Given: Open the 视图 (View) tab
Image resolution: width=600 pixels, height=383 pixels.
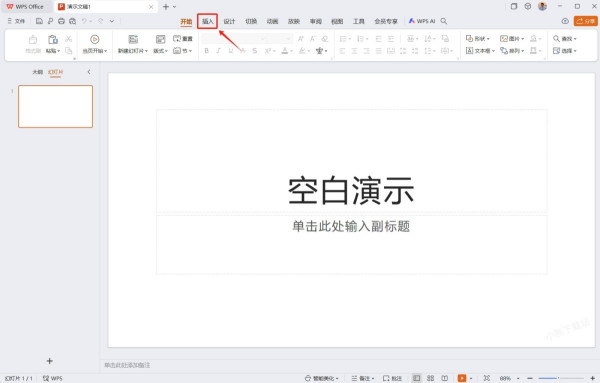Looking at the screenshot, I should point(337,21).
